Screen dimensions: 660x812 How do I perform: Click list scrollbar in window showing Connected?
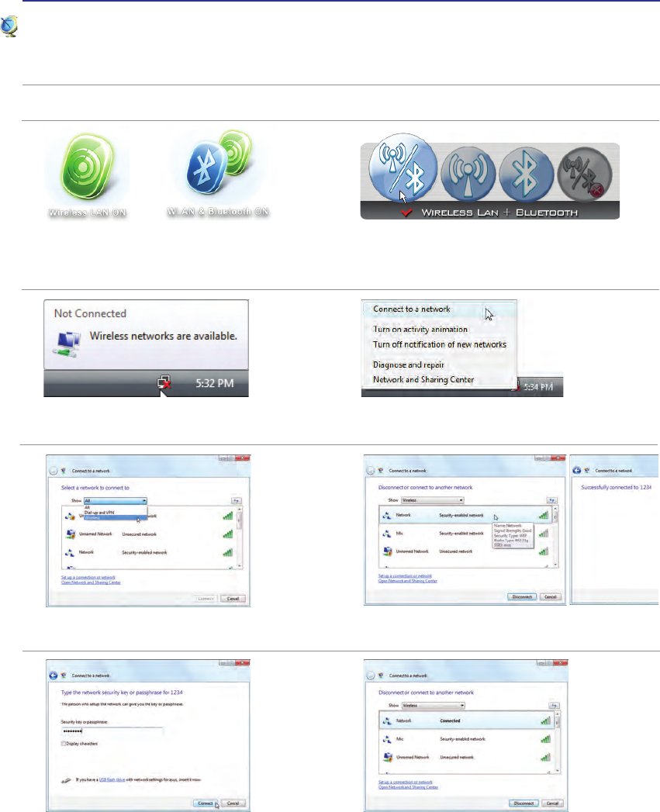coord(558,743)
